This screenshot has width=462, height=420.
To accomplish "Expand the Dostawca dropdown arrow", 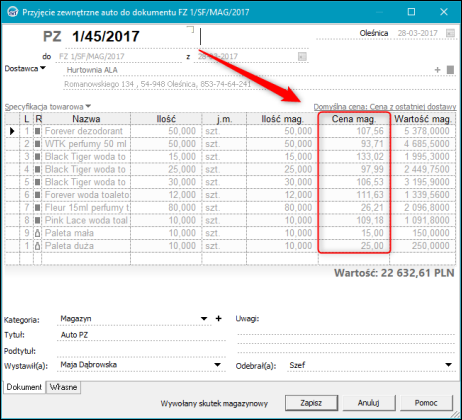I will tap(43, 68).
